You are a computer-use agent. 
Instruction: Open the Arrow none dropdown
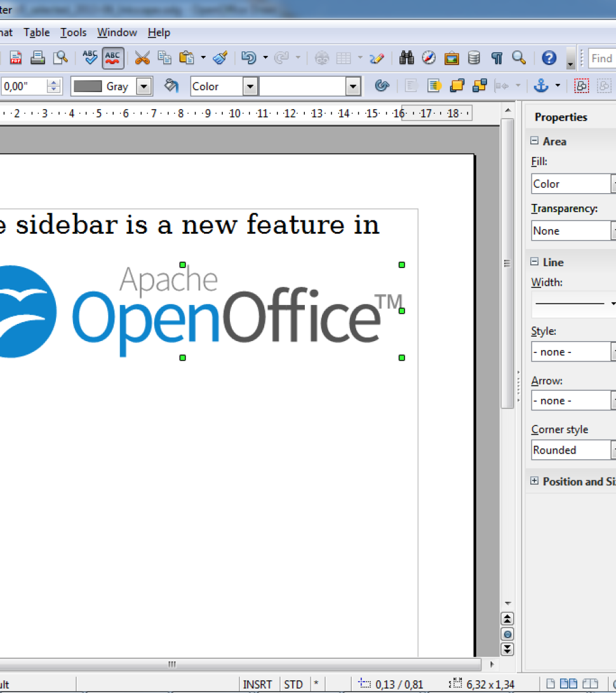click(x=573, y=400)
